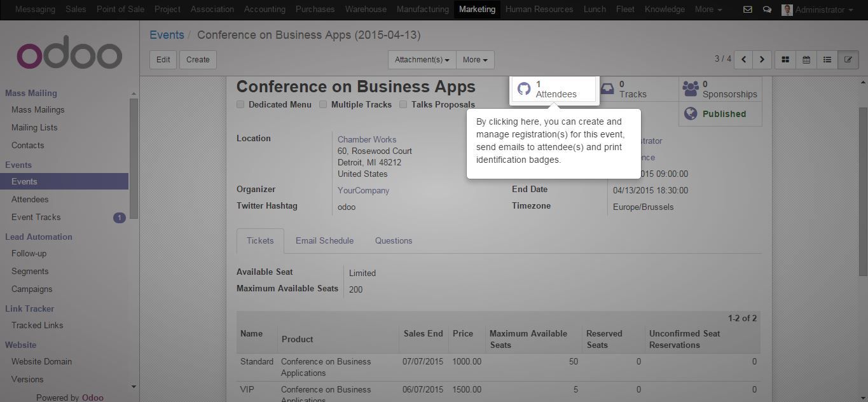Open the Knowledge menu
868x402 pixels.
665,10
